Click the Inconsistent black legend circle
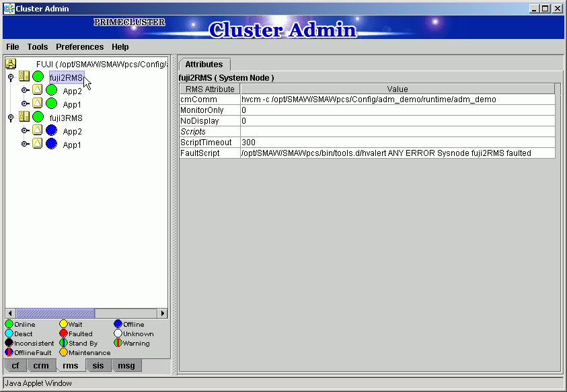The height and width of the screenshot is (392, 567). pos(9,343)
